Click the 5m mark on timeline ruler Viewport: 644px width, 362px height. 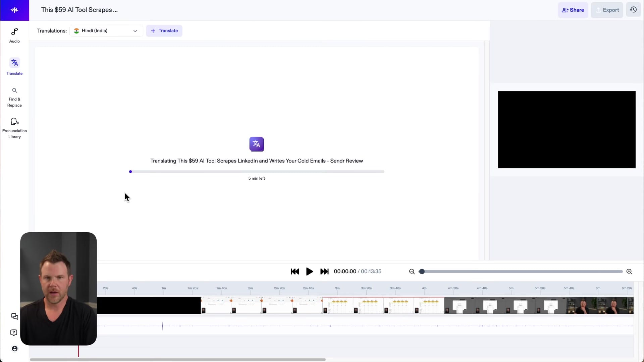(x=511, y=288)
